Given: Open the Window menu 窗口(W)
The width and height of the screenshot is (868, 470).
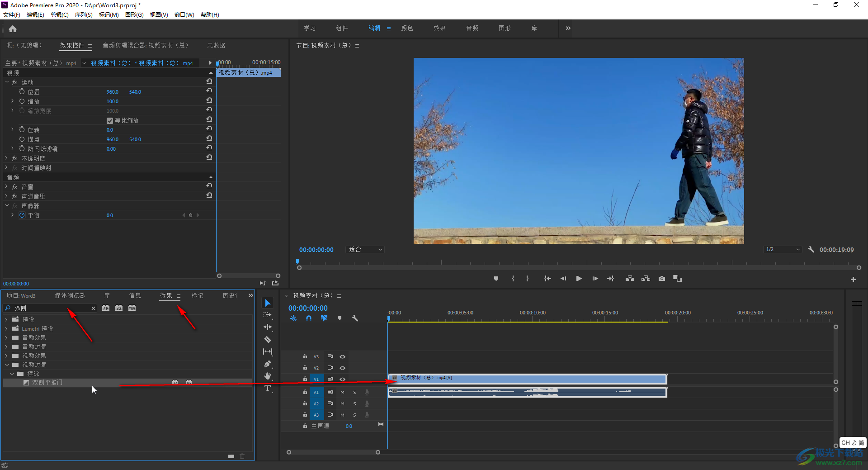Looking at the screenshot, I should pos(184,15).
